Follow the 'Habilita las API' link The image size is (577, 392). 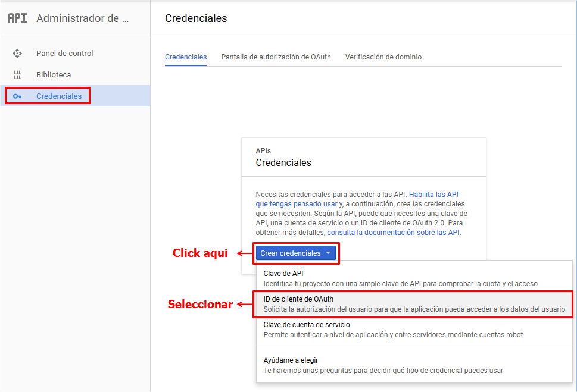click(x=433, y=195)
